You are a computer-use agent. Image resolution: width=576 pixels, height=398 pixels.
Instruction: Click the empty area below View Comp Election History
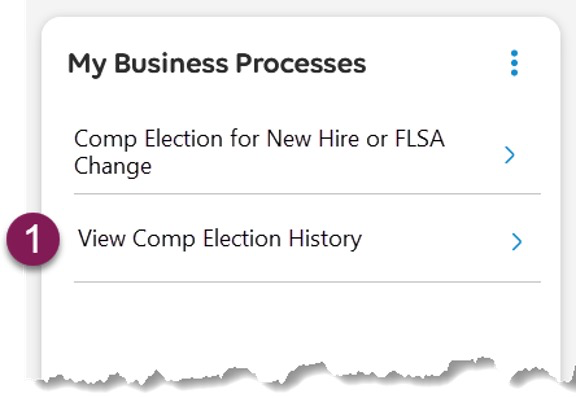[307, 323]
